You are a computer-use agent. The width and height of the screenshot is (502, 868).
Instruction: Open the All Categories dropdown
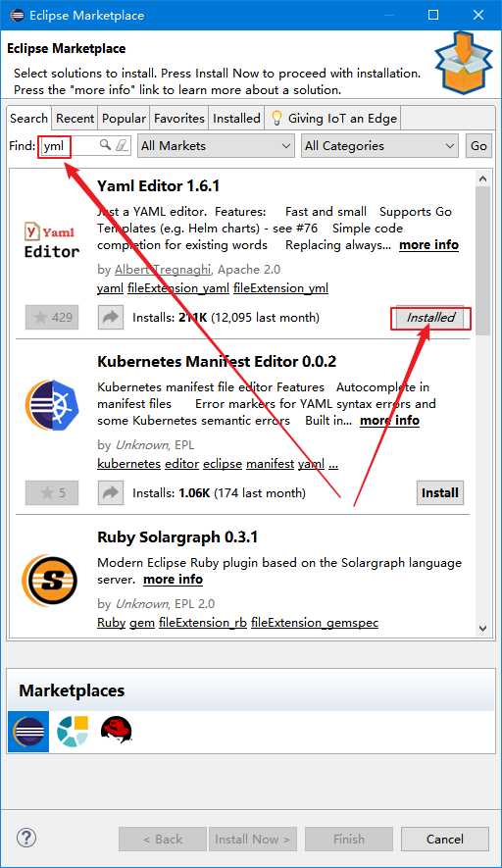pos(379,146)
